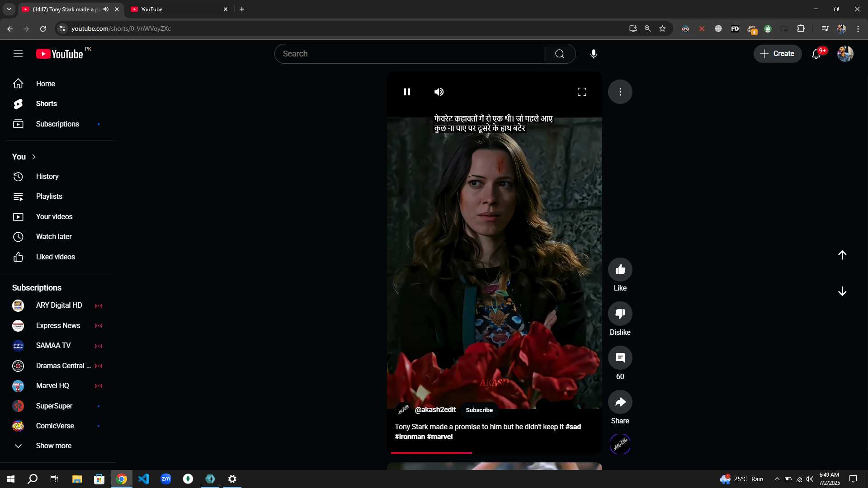Open the sound source thumbnail below Share
Image resolution: width=868 pixels, height=488 pixels.
(x=620, y=444)
